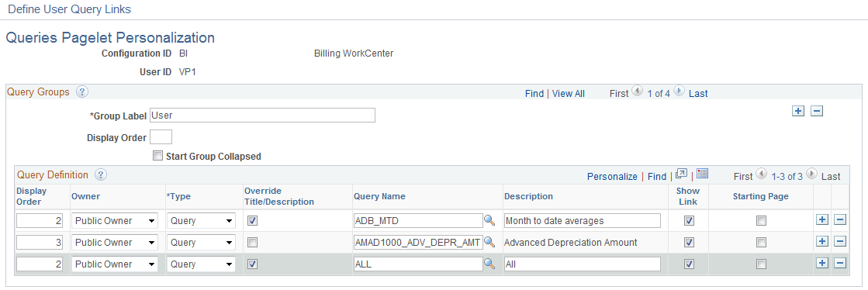Edit the Group Label field
868x290 pixels.
point(262,115)
